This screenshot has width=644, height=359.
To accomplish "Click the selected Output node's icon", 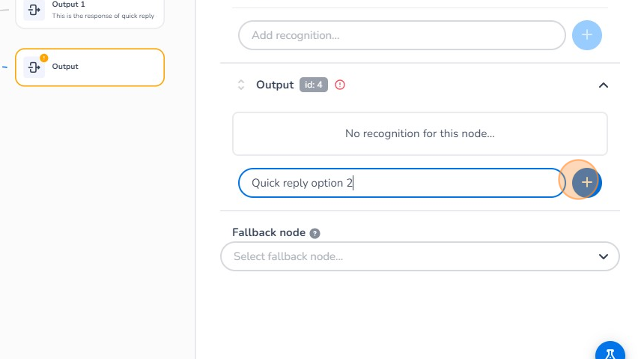I will click(34, 67).
